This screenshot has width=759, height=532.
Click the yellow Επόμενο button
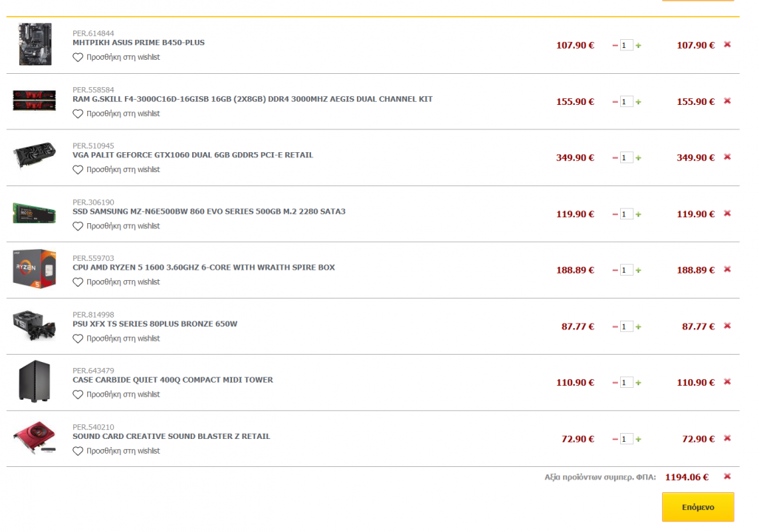tap(698, 508)
